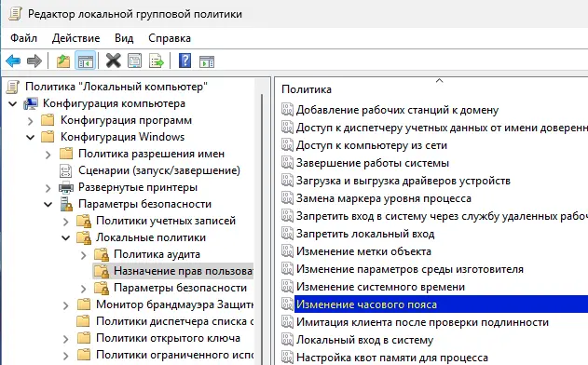
Task: Click Конфигурация программ folder icon
Action: [48, 120]
